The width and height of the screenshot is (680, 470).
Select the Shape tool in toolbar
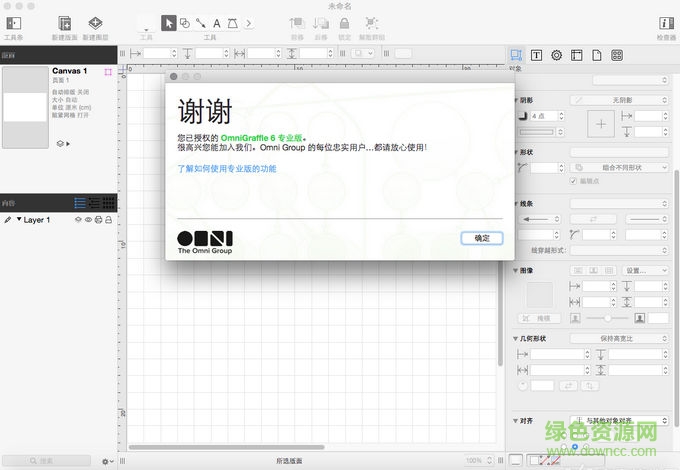[x=185, y=22]
